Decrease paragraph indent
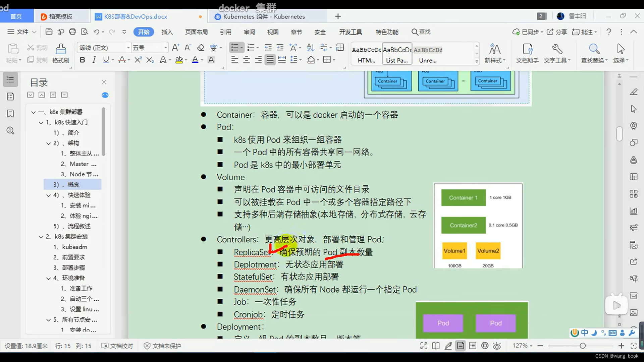 (268, 48)
